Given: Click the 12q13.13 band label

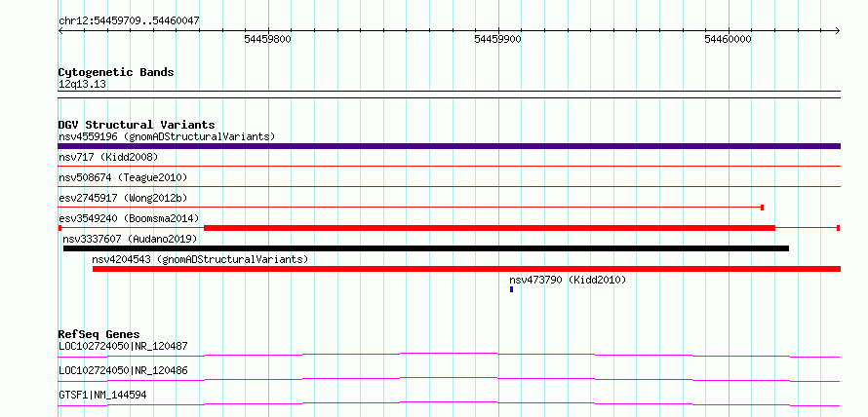Looking at the screenshot, I should pos(83,85).
